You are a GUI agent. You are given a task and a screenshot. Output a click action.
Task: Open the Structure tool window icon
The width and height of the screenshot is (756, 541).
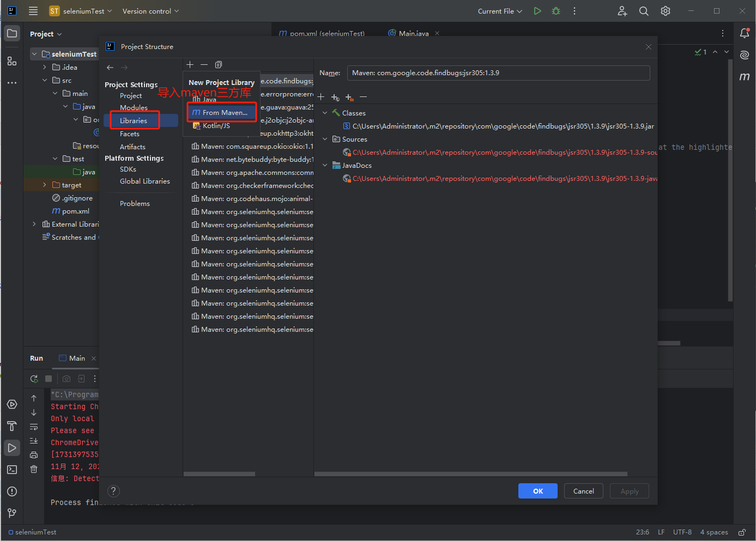pos(12,61)
